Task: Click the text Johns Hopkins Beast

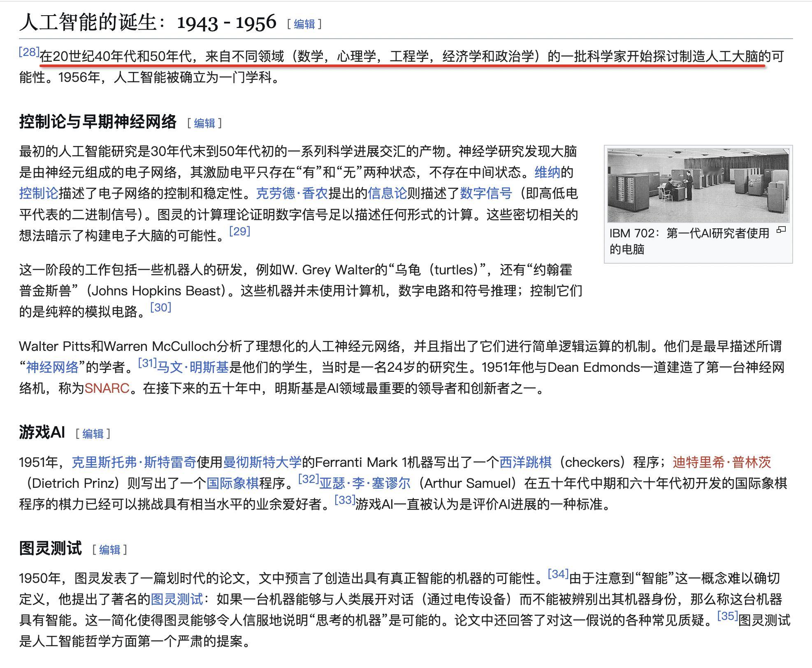Action: 156,291
